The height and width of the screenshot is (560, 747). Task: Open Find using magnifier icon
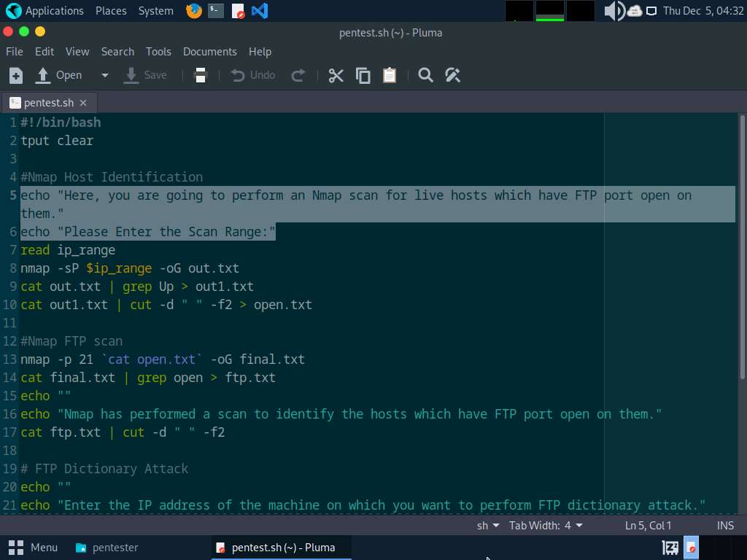coord(425,75)
